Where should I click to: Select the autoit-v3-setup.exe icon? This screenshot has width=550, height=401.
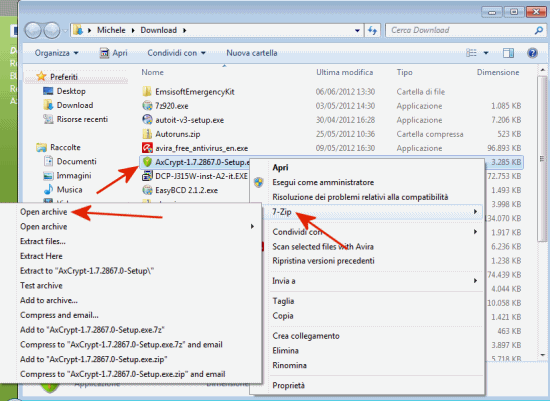147,120
